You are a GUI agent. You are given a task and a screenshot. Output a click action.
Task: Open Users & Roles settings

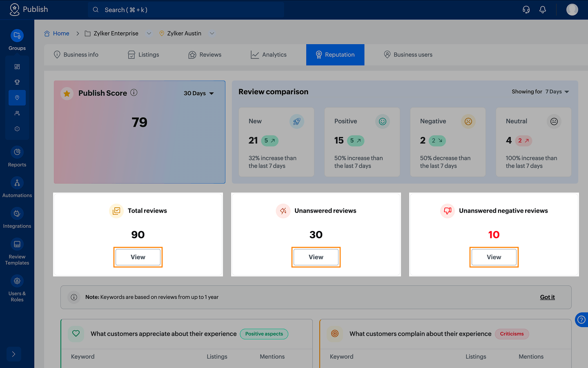17,288
